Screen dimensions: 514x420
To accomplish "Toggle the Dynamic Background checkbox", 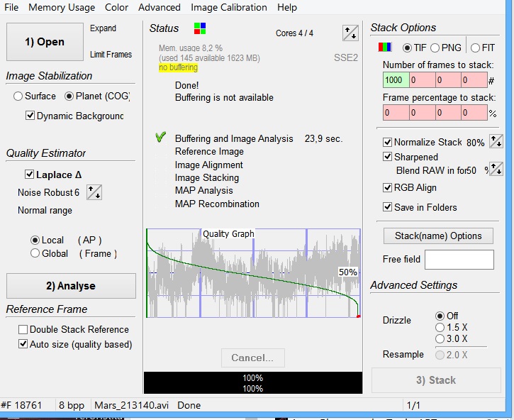I will 30,116.
